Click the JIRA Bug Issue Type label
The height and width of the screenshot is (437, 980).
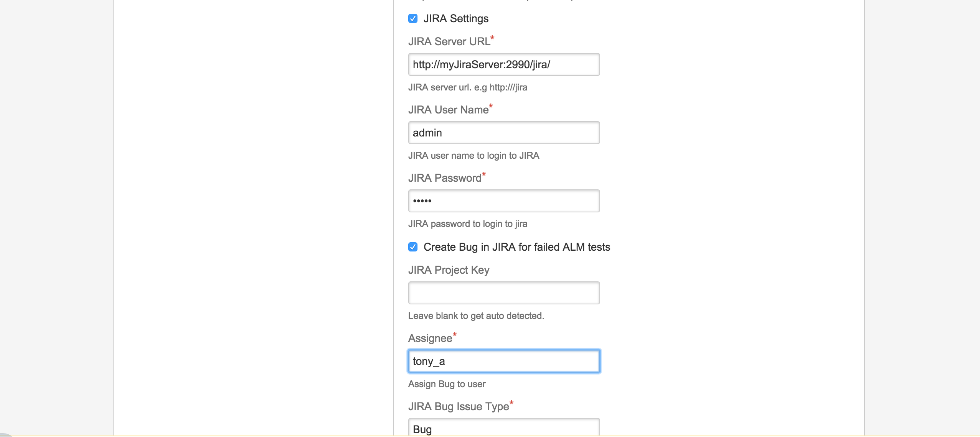(x=458, y=406)
